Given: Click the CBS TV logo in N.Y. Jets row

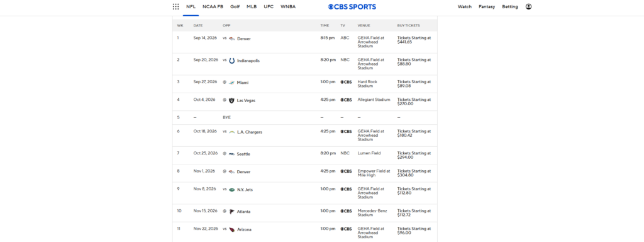Looking at the screenshot, I should click(x=346, y=189).
